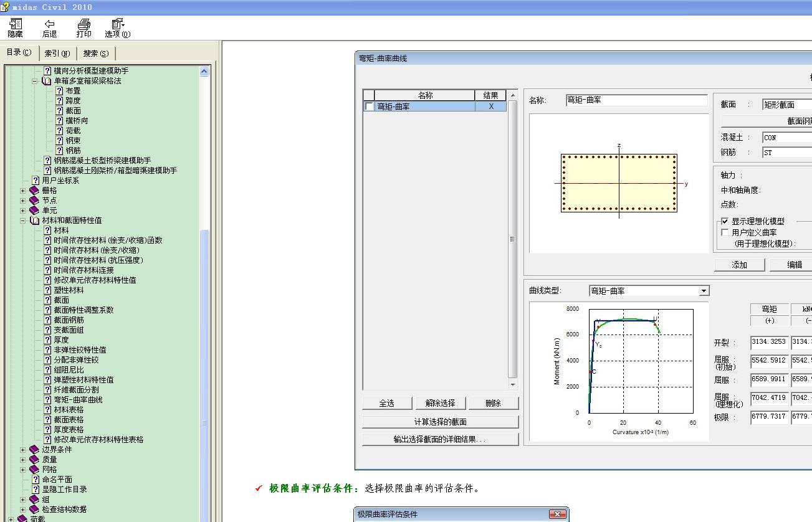This screenshot has height=522, width=812.
Task: Click the 后退 (Back) toolbar icon
Action: [x=49, y=28]
